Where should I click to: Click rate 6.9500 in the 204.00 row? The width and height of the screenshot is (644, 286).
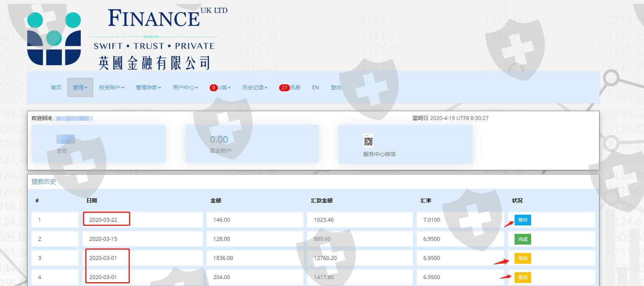coord(432,277)
